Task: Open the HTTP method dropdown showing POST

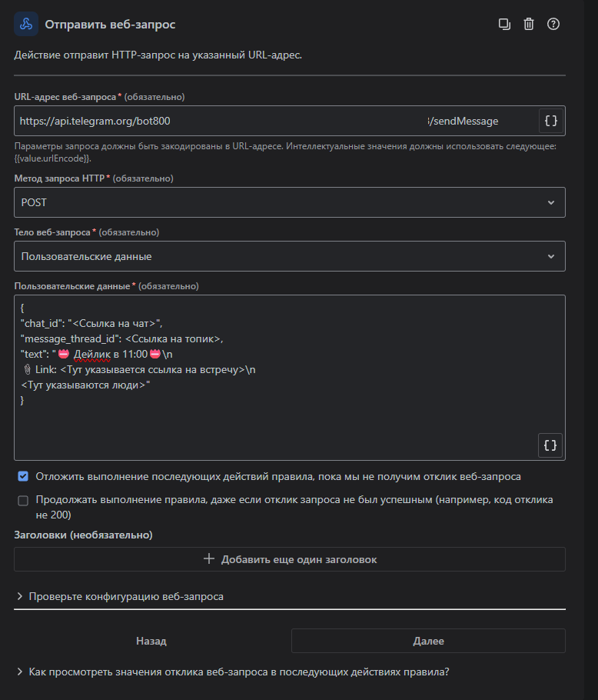Action: (x=290, y=202)
